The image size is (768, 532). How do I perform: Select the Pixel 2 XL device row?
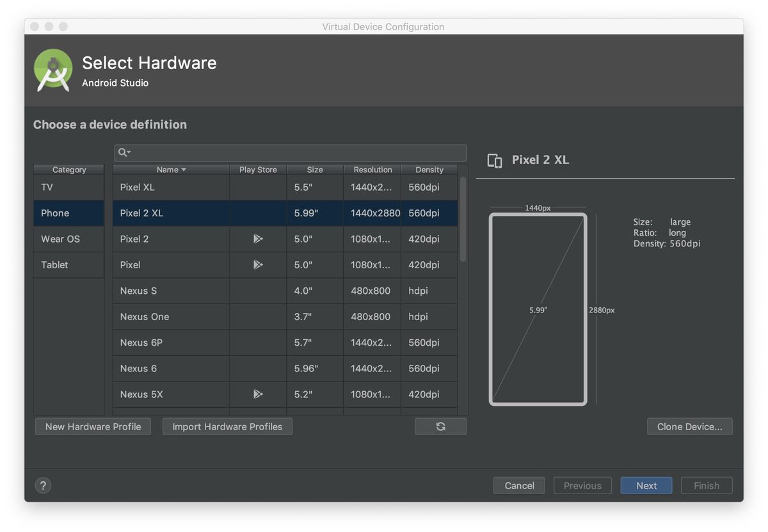[x=285, y=213]
